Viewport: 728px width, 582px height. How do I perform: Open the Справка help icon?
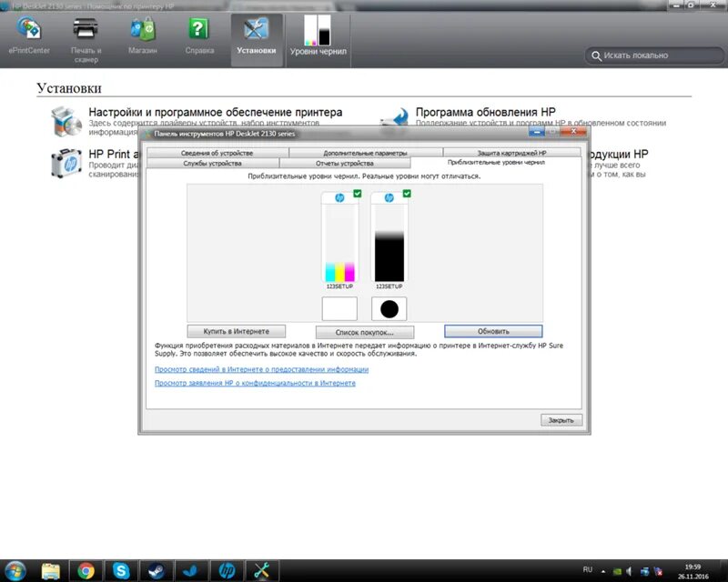(x=199, y=36)
